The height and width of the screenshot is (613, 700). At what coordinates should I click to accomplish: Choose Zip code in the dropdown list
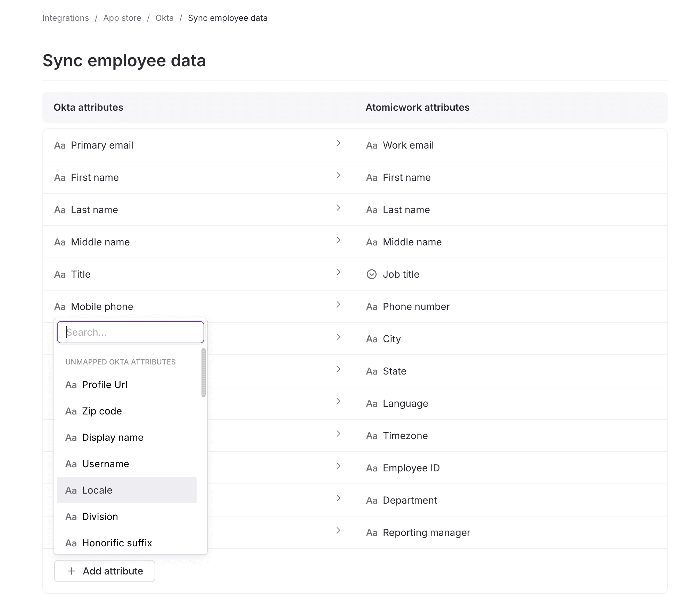pyautogui.click(x=127, y=411)
